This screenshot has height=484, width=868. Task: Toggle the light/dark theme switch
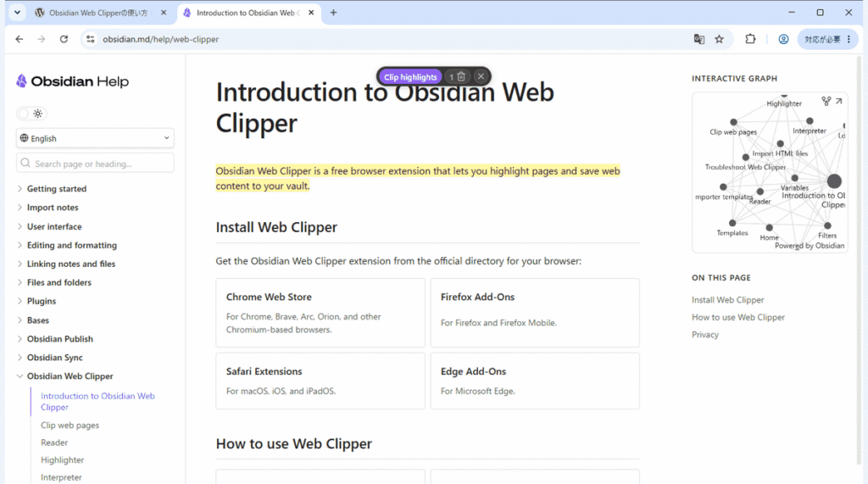point(31,114)
